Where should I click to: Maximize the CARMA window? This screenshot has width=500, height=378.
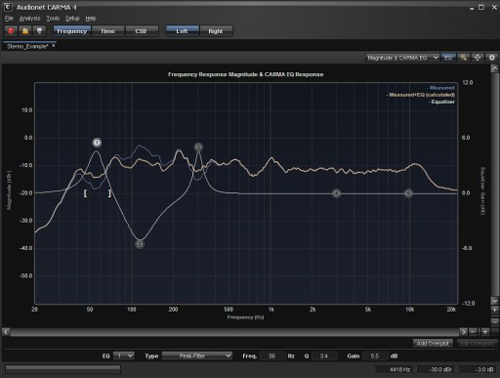tap(481, 7)
